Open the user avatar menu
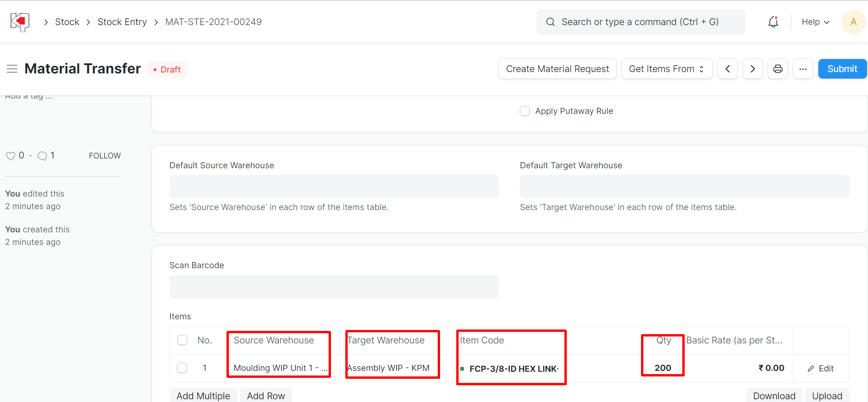Image resolution: width=868 pixels, height=402 pixels. [x=853, y=22]
